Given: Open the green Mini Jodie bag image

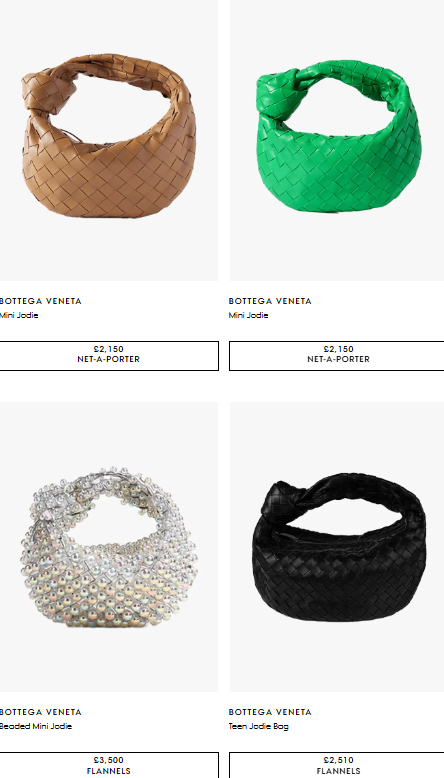Looking at the screenshot, I should coord(337,140).
